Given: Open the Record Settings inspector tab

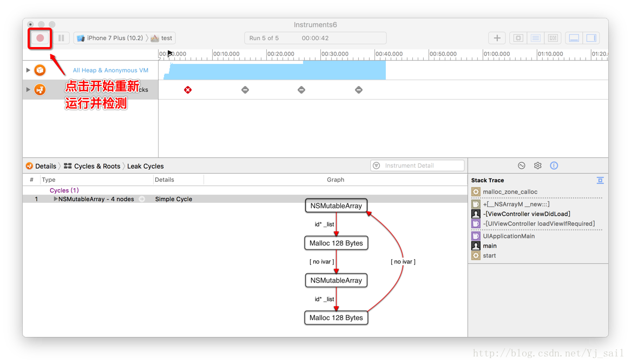Looking at the screenshot, I should coord(522,166).
